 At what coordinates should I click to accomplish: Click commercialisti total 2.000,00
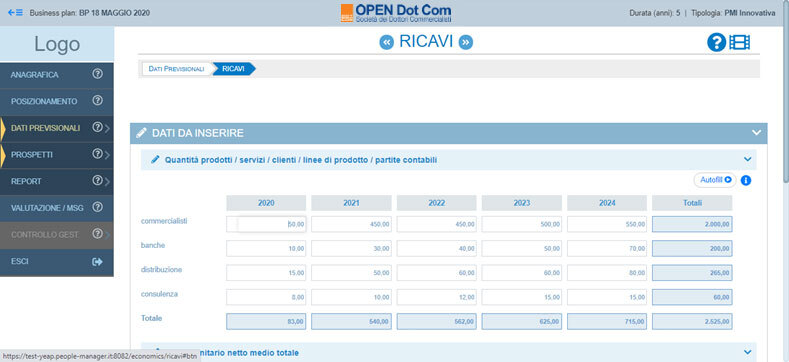pos(692,224)
